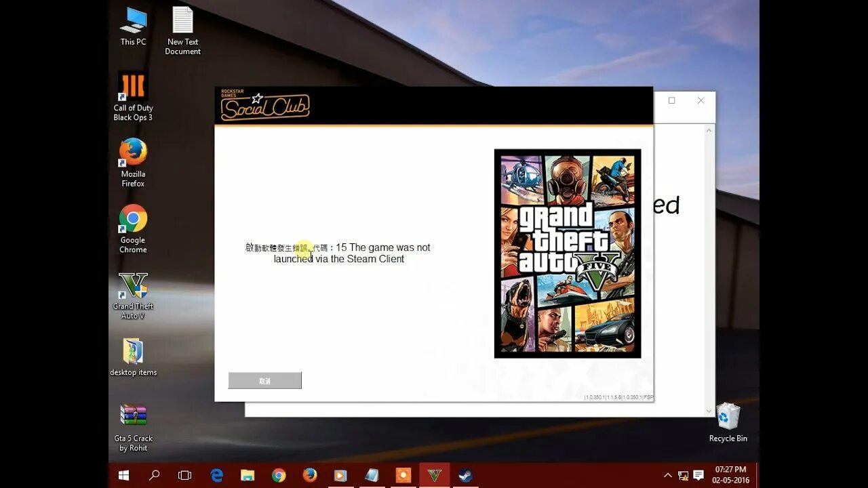
Task: Click the Grand Theft Auto V cover art
Action: tap(568, 253)
